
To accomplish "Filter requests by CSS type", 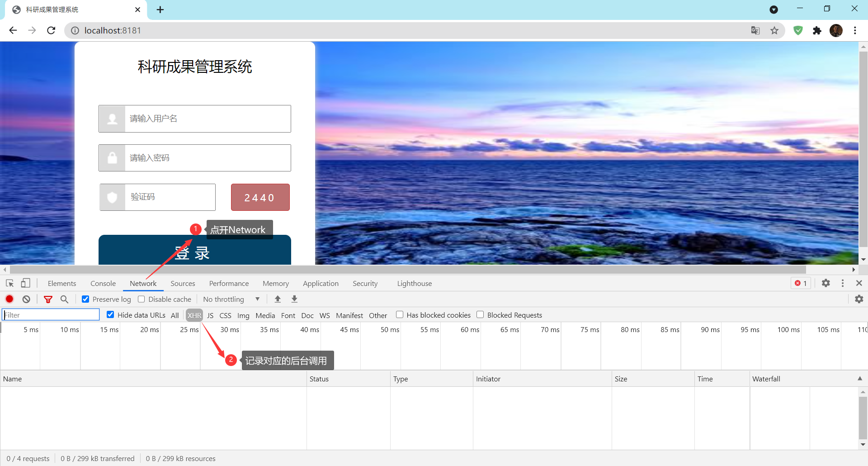I will pyautogui.click(x=225, y=315).
